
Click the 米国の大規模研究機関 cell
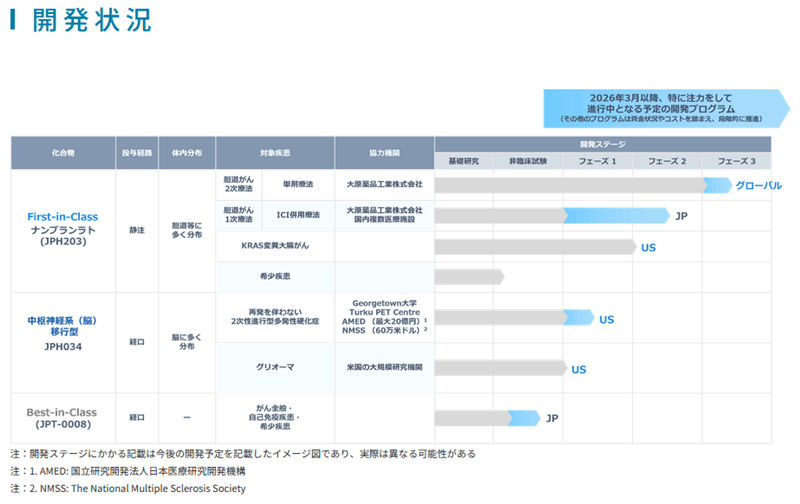coord(384,368)
